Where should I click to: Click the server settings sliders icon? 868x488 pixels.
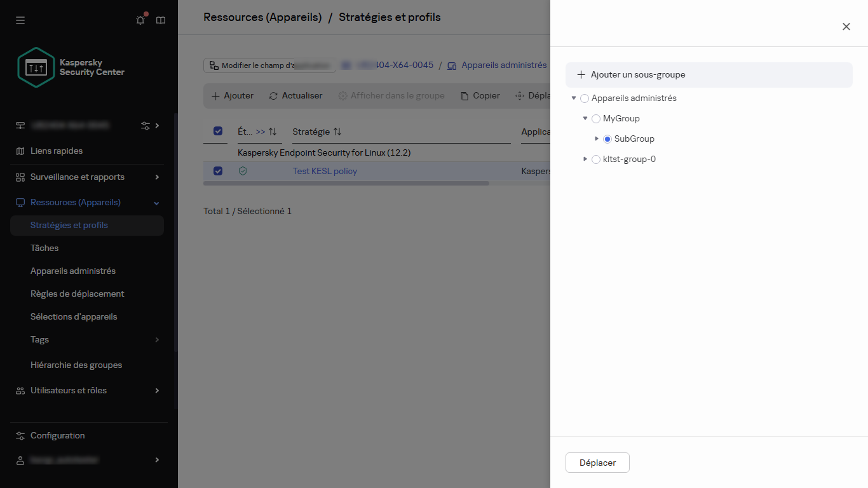click(x=146, y=126)
